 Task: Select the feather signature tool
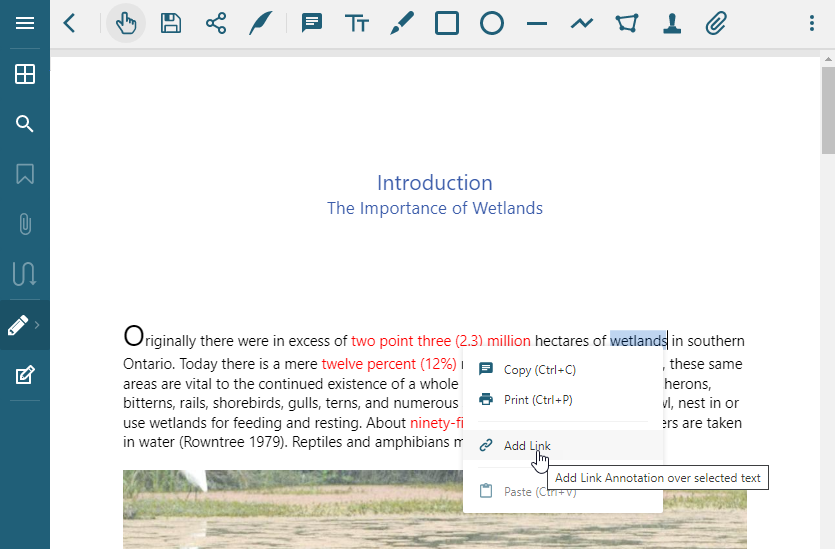click(x=260, y=23)
